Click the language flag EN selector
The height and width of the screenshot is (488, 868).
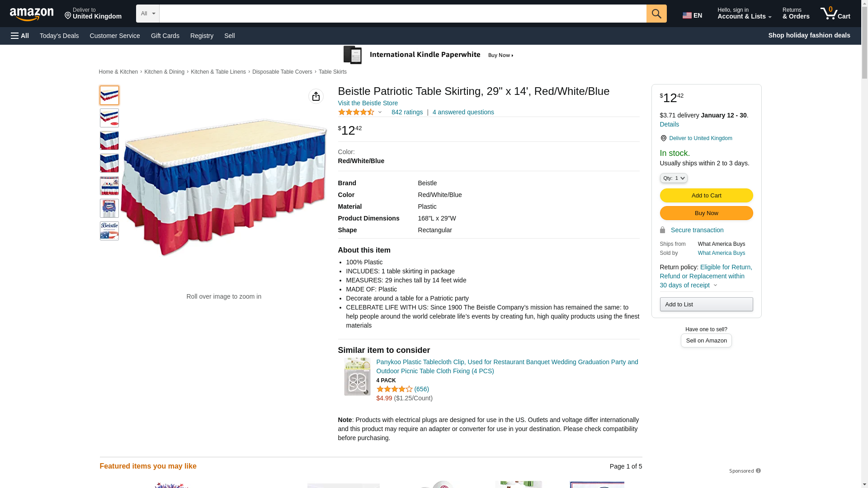[693, 15]
